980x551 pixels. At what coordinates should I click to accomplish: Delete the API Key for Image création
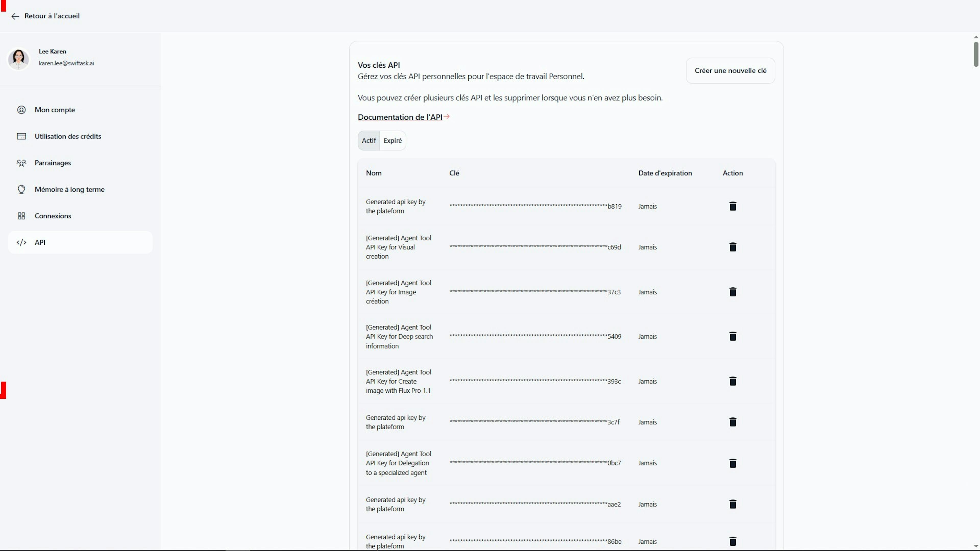point(733,292)
